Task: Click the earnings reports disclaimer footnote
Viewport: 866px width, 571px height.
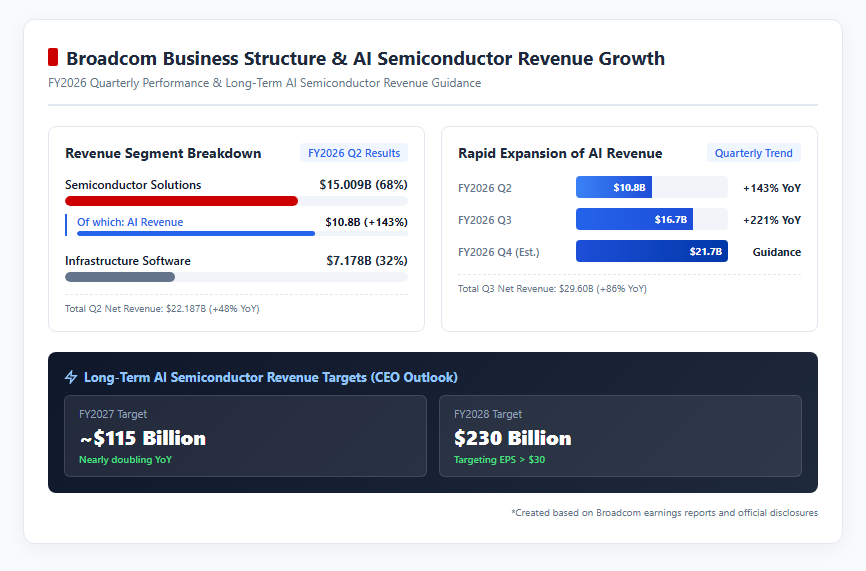Action: pos(664,512)
